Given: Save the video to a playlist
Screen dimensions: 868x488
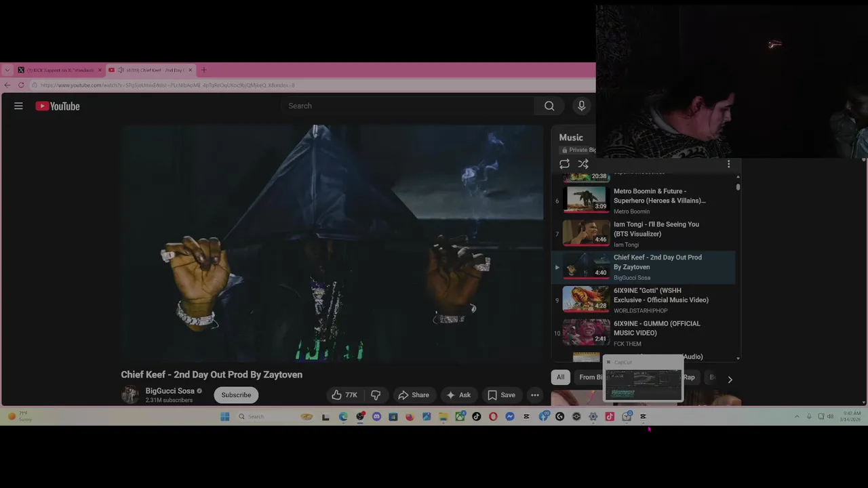Looking at the screenshot, I should pos(501,394).
